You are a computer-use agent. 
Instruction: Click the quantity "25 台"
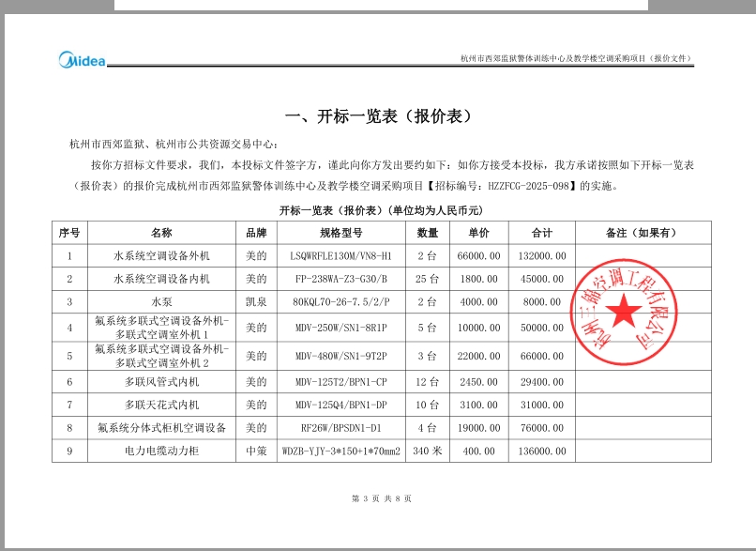click(x=427, y=279)
